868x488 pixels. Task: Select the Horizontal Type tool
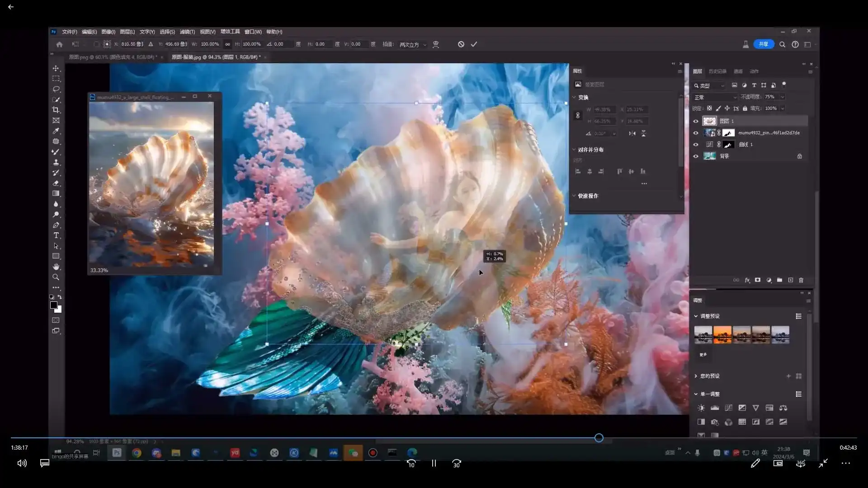point(56,235)
